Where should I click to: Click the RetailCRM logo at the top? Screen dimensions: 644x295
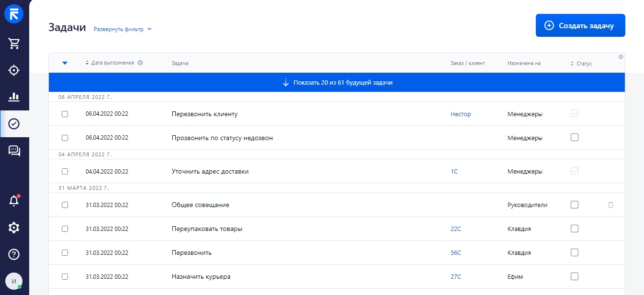14,14
